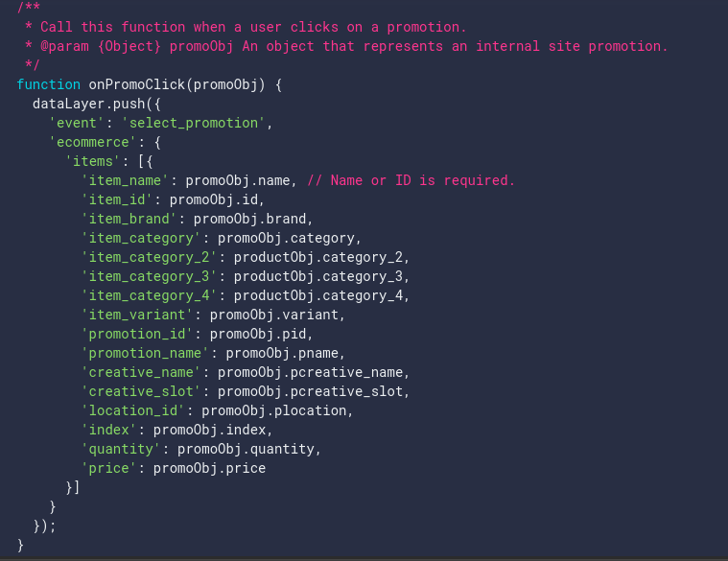Viewport: 728px width, 561px height.
Task: Click the 'select_promotion' event string
Action: [x=193, y=123]
